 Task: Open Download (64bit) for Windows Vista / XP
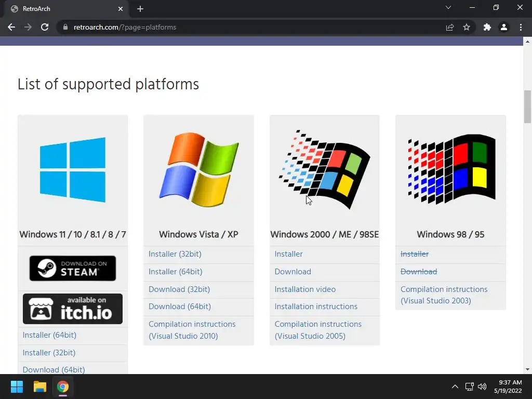(x=180, y=307)
